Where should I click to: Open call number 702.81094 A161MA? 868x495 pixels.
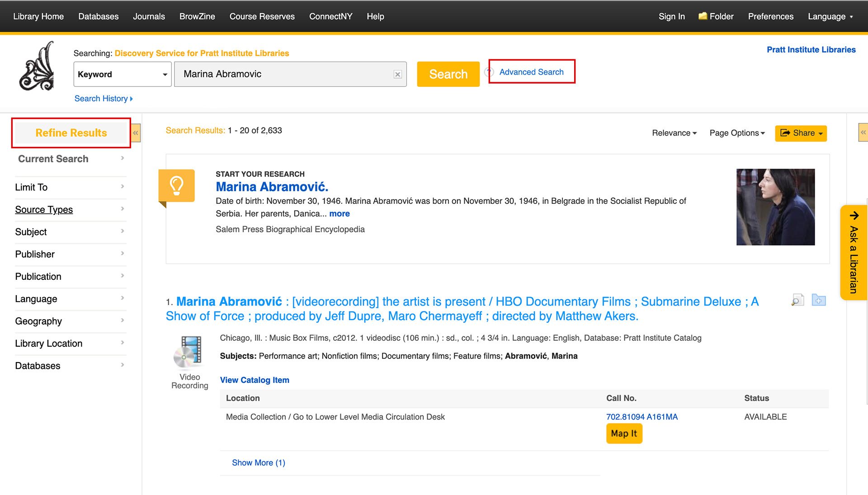tap(642, 417)
